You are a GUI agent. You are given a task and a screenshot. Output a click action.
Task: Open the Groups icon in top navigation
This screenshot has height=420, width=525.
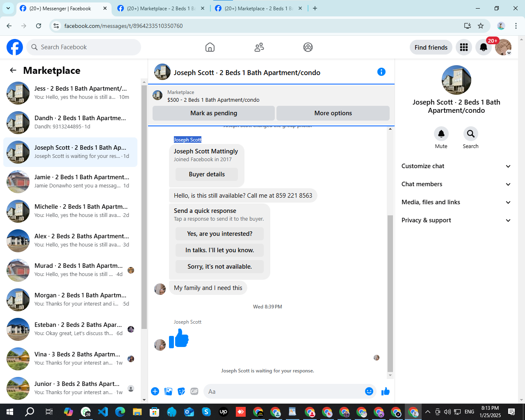coord(308,47)
